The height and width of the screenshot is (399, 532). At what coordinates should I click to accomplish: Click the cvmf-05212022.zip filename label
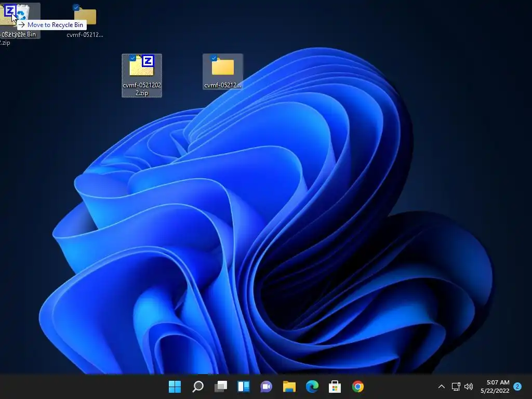pyautogui.click(x=142, y=89)
